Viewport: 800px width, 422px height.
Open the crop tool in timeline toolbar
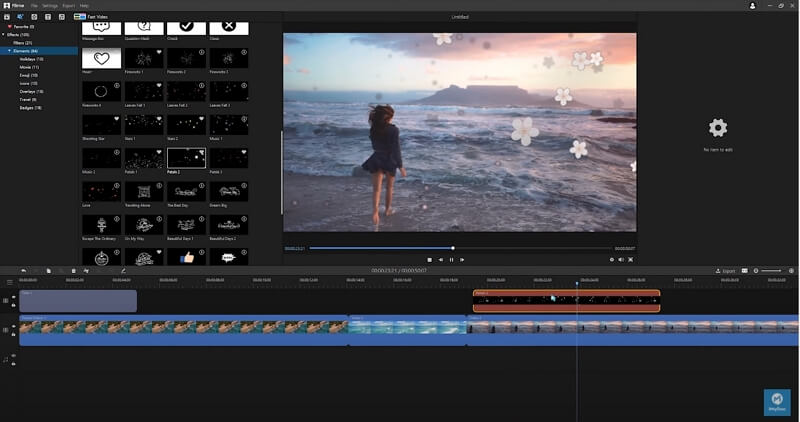(x=86, y=271)
